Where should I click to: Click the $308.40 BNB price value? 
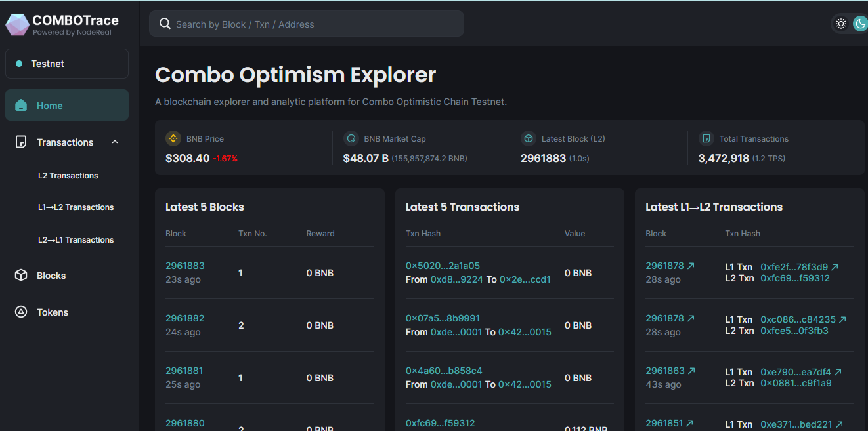[x=188, y=158]
